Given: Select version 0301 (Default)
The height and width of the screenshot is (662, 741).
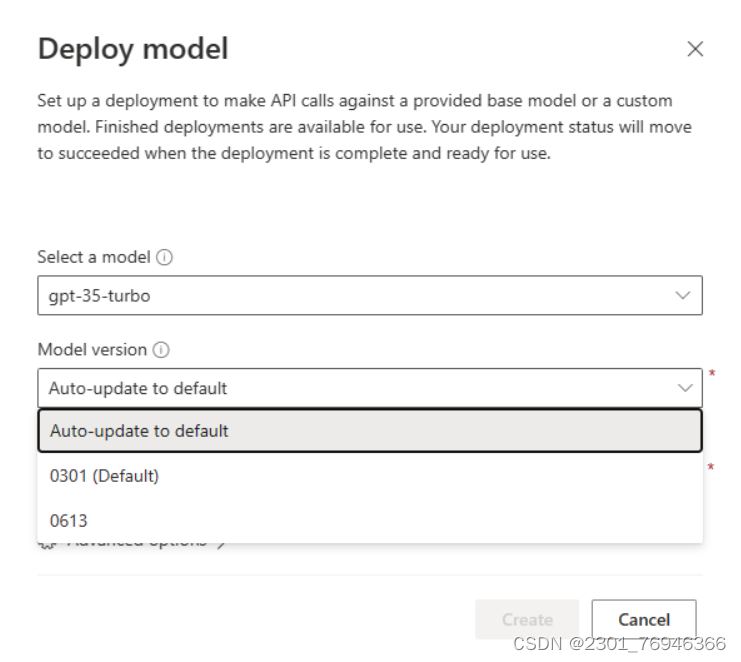Looking at the screenshot, I should [x=370, y=476].
